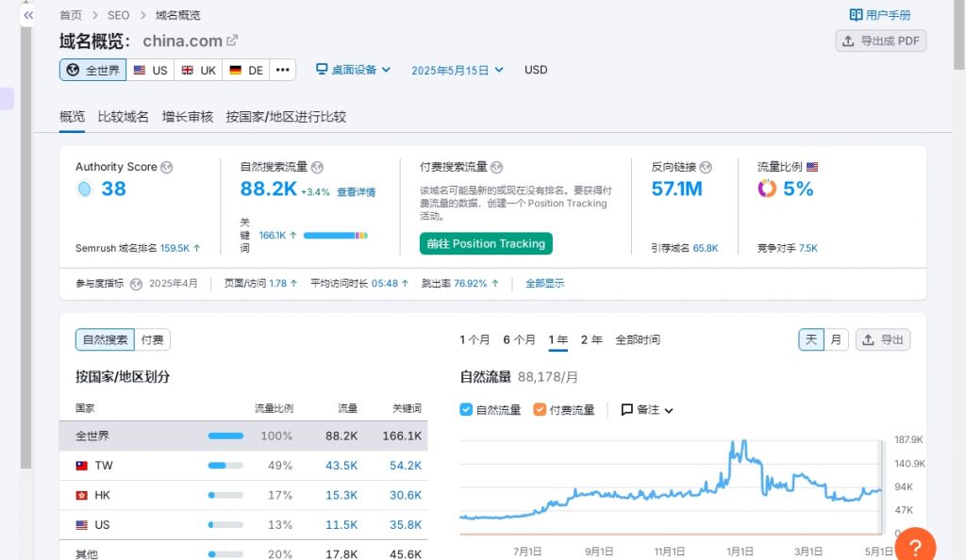Click the Taiwan flag in TW row
The height and width of the screenshot is (560, 966).
click(81, 466)
